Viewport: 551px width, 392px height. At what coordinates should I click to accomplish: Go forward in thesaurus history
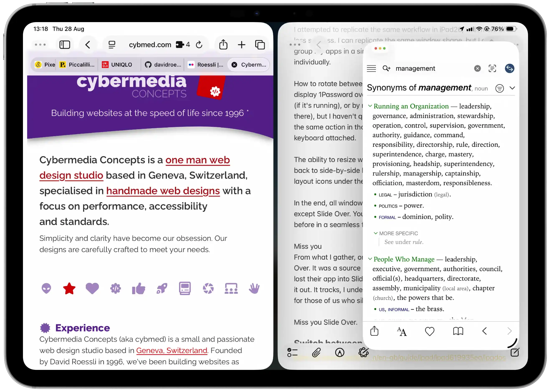[509, 331]
